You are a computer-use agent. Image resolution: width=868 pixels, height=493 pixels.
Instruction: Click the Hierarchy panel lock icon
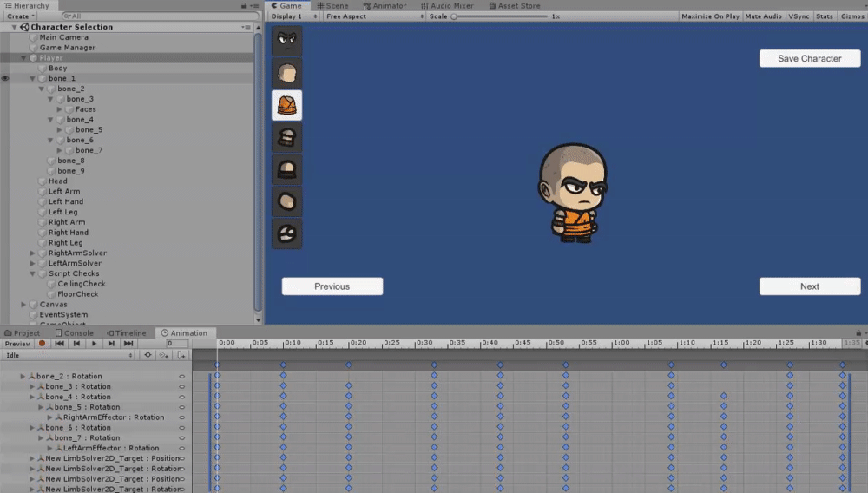[x=244, y=5]
